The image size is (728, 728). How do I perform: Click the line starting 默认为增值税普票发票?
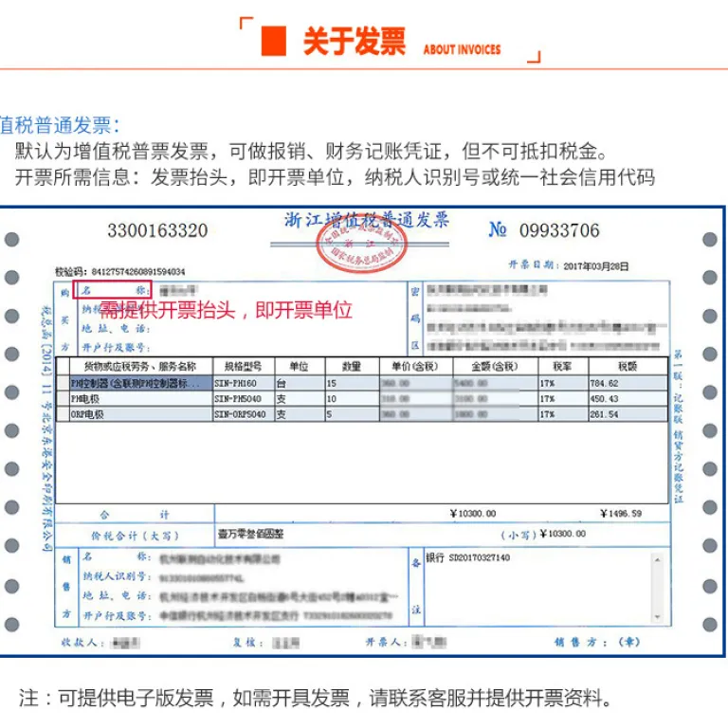(x=312, y=152)
